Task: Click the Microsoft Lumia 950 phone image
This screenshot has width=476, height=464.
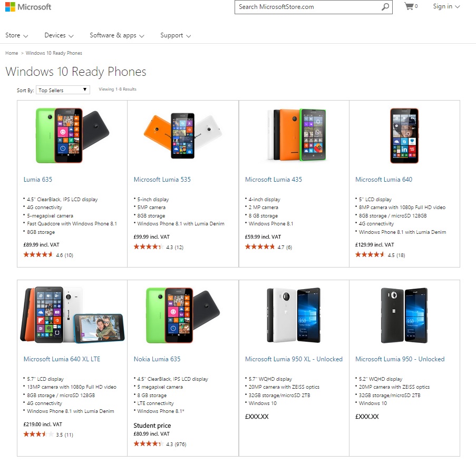Action: 404,315
